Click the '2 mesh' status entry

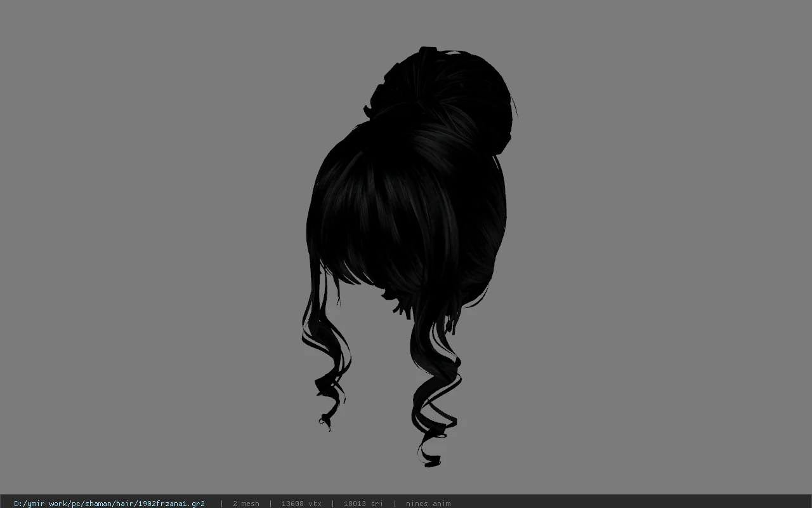(x=246, y=504)
